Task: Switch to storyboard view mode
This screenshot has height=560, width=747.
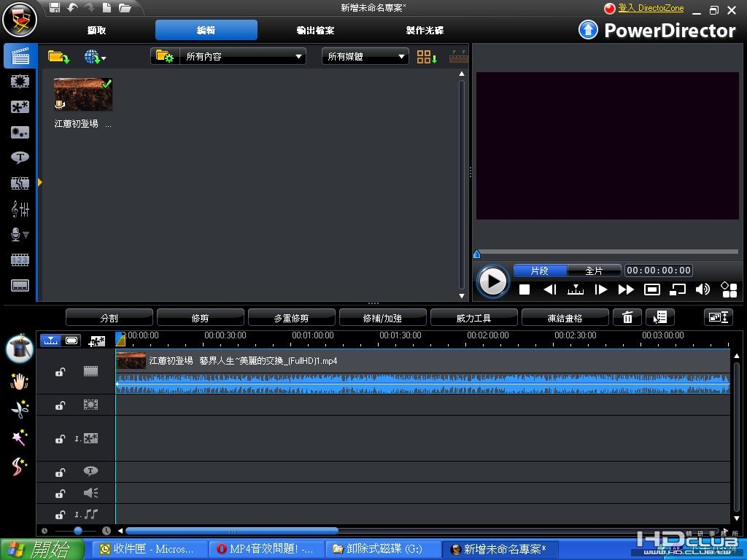Action: pos(71,341)
